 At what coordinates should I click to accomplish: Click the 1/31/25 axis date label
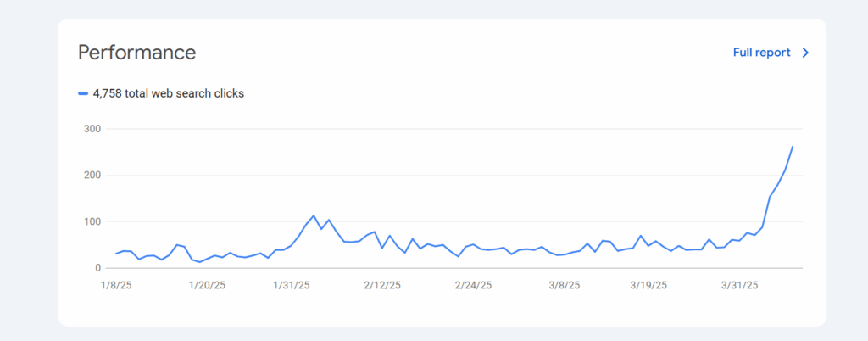(293, 285)
